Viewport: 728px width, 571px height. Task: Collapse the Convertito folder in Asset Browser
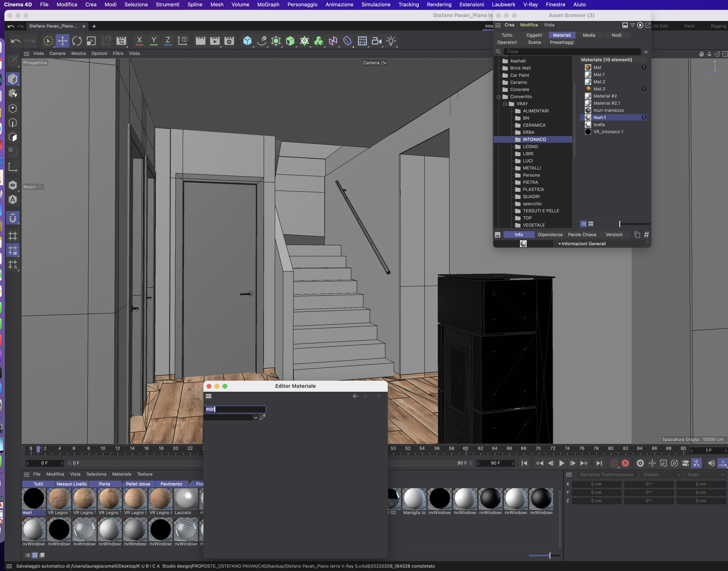click(x=499, y=97)
